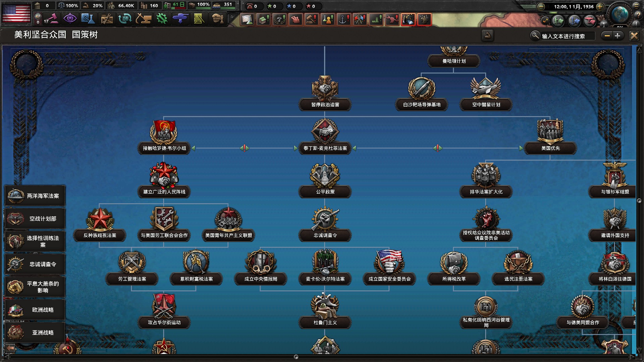The width and height of the screenshot is (644, 362).
Task: Open the intelligence agency eye icon
Action: (70, 19)
